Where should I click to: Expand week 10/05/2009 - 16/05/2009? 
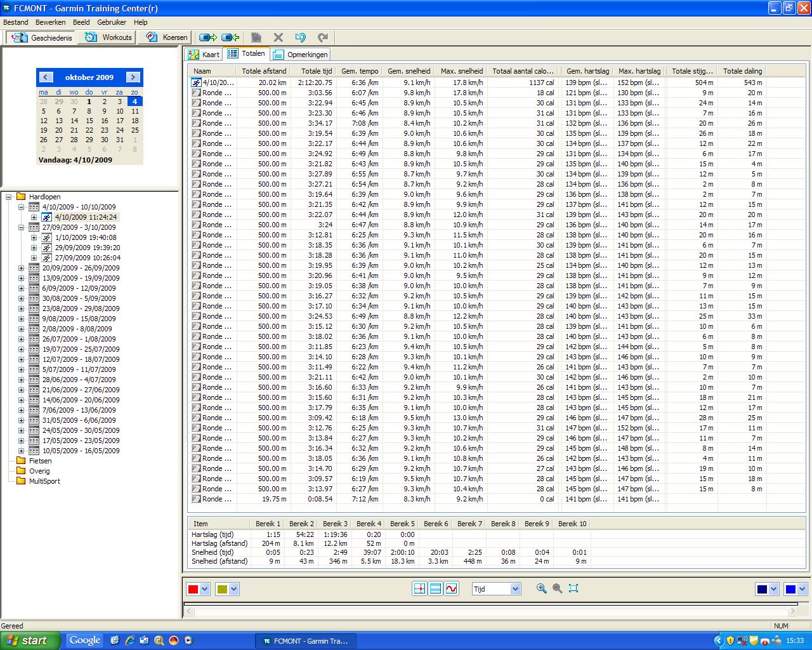coord(21,451)
